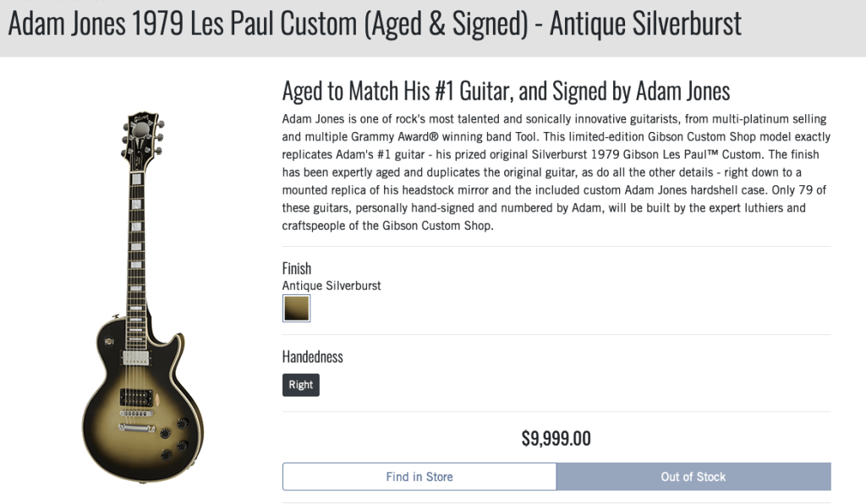Click the Finish section label

click(x=297, y=269)
